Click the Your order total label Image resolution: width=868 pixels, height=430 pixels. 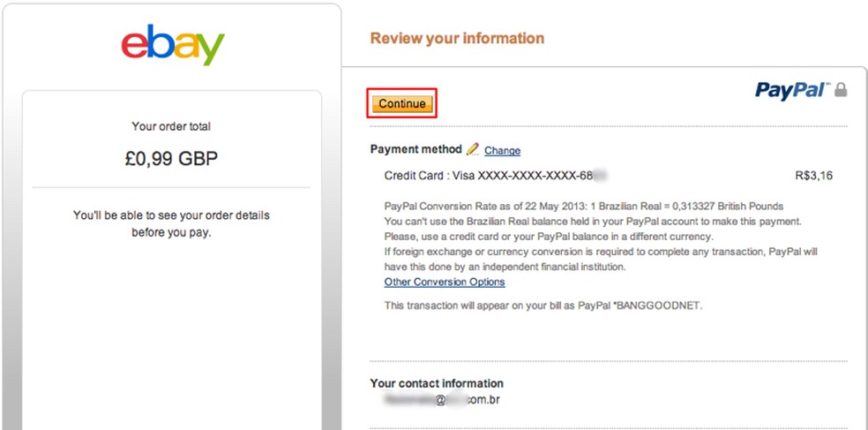click(x=171, y=126)
